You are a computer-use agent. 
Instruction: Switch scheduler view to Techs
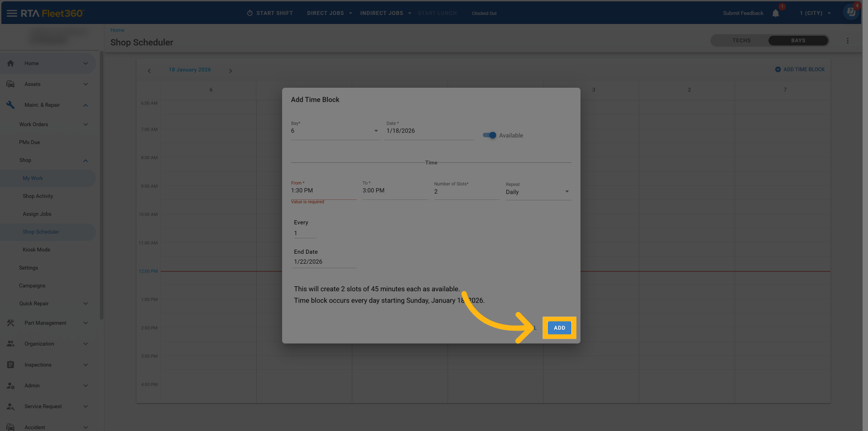[741, 41]
